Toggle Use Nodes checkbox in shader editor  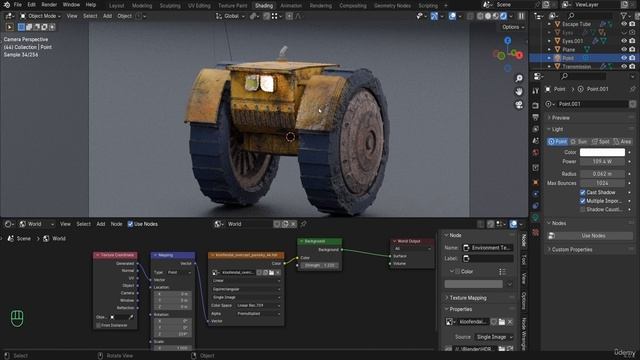pyautogui.click(x=130, y=224)
